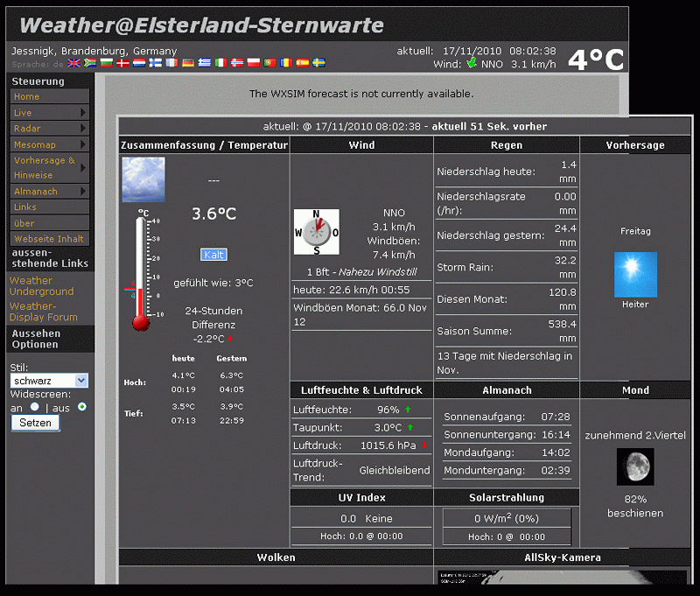Click the French flag language icon

point(171,63)
